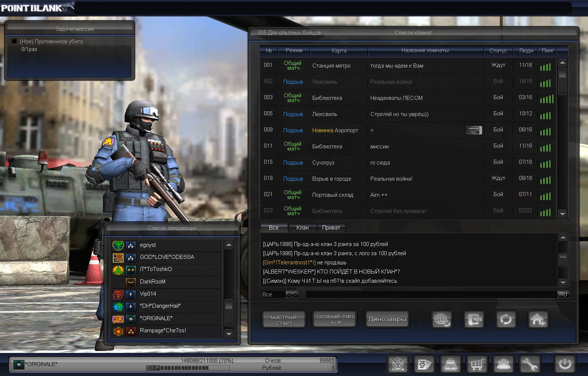The width and height of the screenshot is (588, 376).
Task: Select room 003 'Неадекваты ЛЕСОМ'
Action: pos(408,98)
